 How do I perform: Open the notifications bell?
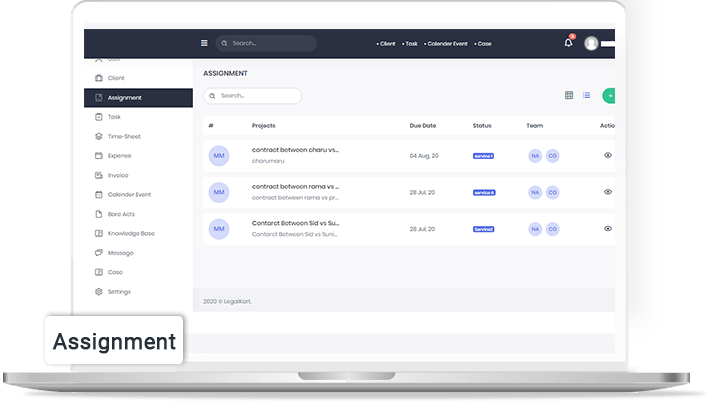coord(569,43)
